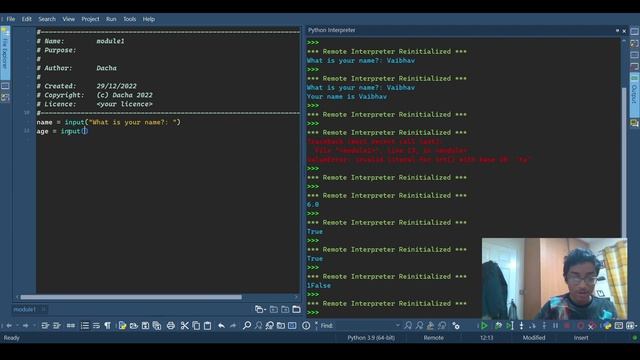Toggle breakpoint using the red circle icon
640x360 pixels.
(x=580, y=326)
